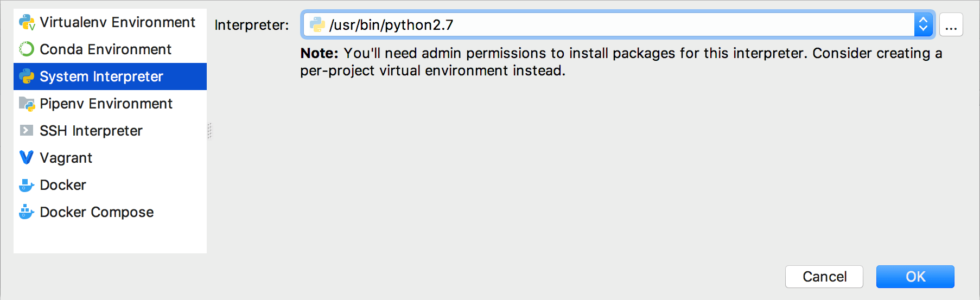The image size is (980, 300).
Task: Switch to SSH Interpreter option
Action: click(x=91, y=131)
